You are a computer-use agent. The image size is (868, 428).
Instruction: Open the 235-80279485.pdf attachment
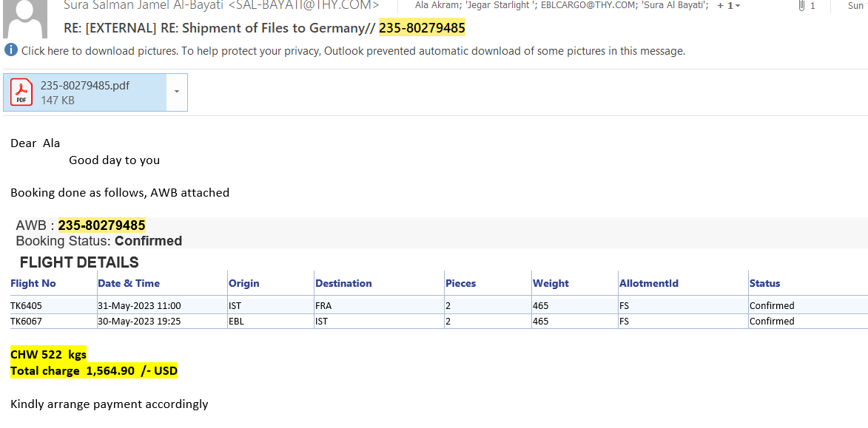[x=84, y=86]
